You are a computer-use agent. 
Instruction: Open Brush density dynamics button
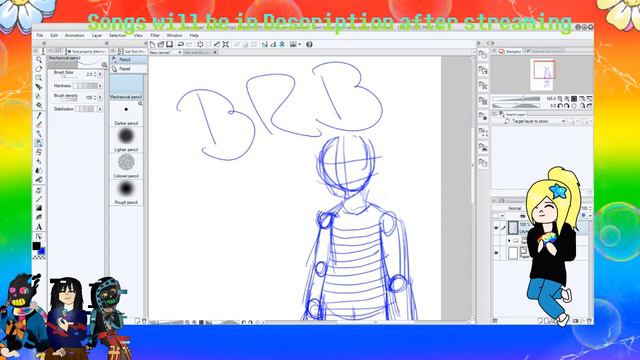click(x=100, y=98)
